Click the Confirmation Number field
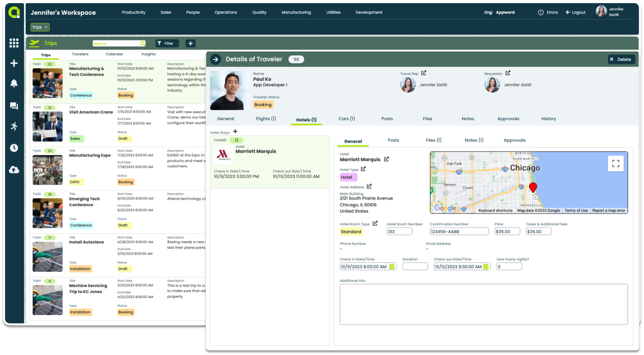644x355 pixels. tap(459, 231)
